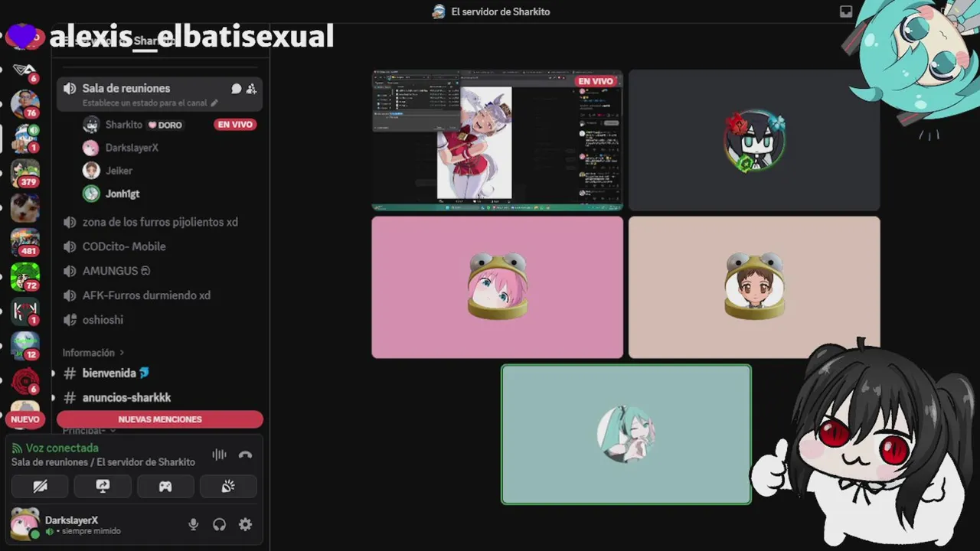980x551 pixels.
Task: Mute microphone in user panel
Action: pos(194,524)
